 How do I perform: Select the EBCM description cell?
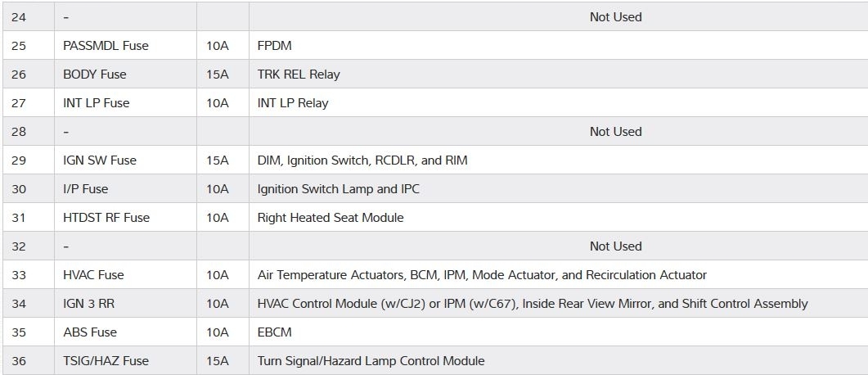[x=274, y=332]
